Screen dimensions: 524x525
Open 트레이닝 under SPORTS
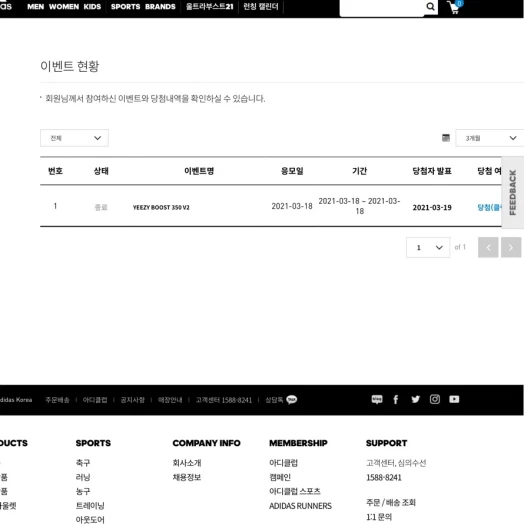pos(90,506)
